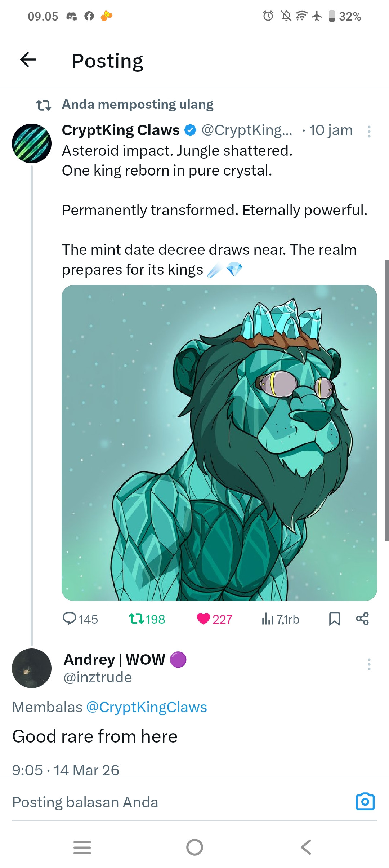Tap the back arrow beside Posting

(x=28, y=59)
